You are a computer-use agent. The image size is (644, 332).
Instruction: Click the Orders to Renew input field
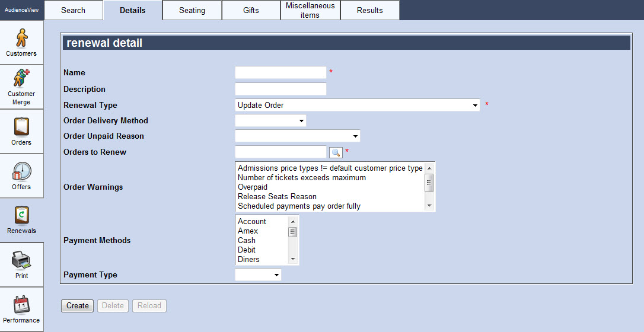(280, 152)
